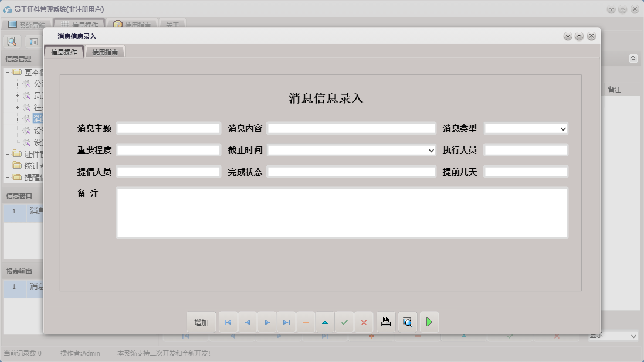Image resolution: width=644 pixels, height=362 pixels.
Task: Click inside the 消息主题 input field
Action: [x=168, y=128]
